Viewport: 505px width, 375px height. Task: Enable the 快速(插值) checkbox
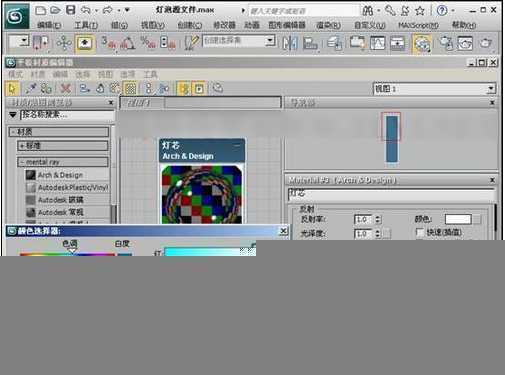pyautogui.click(x=420, y=232)
